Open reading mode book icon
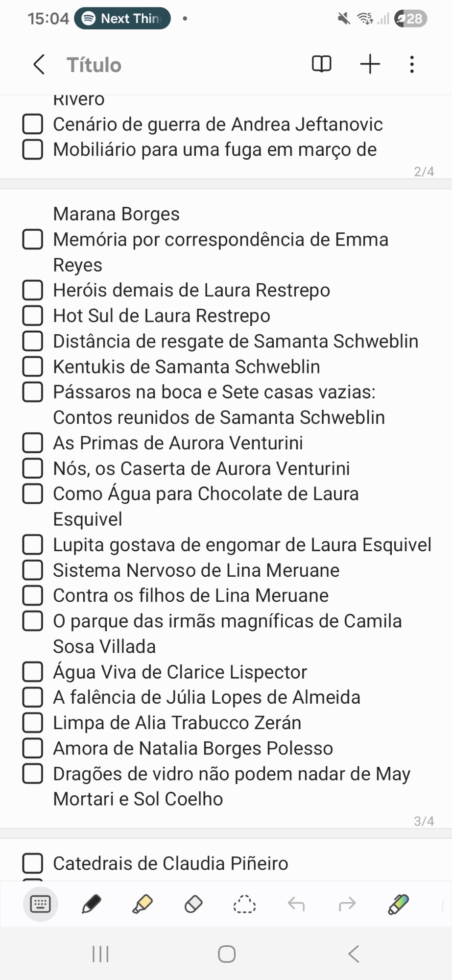 321,64
